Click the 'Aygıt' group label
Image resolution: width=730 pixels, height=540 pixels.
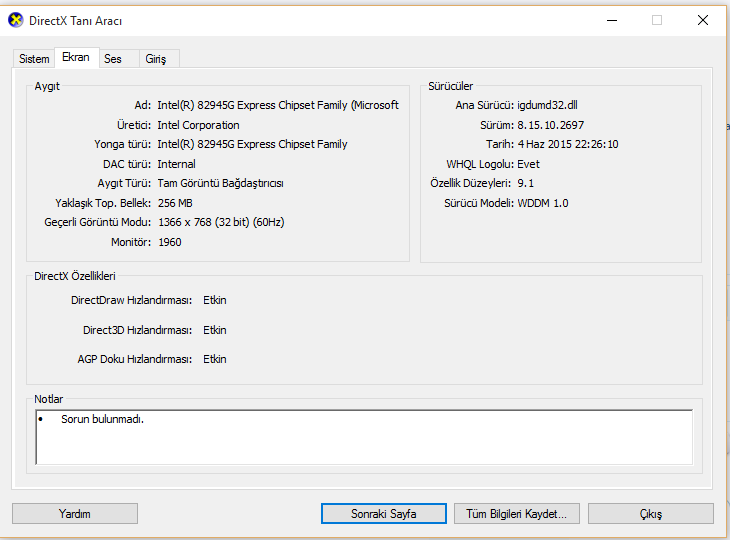(x=47, y=86)
